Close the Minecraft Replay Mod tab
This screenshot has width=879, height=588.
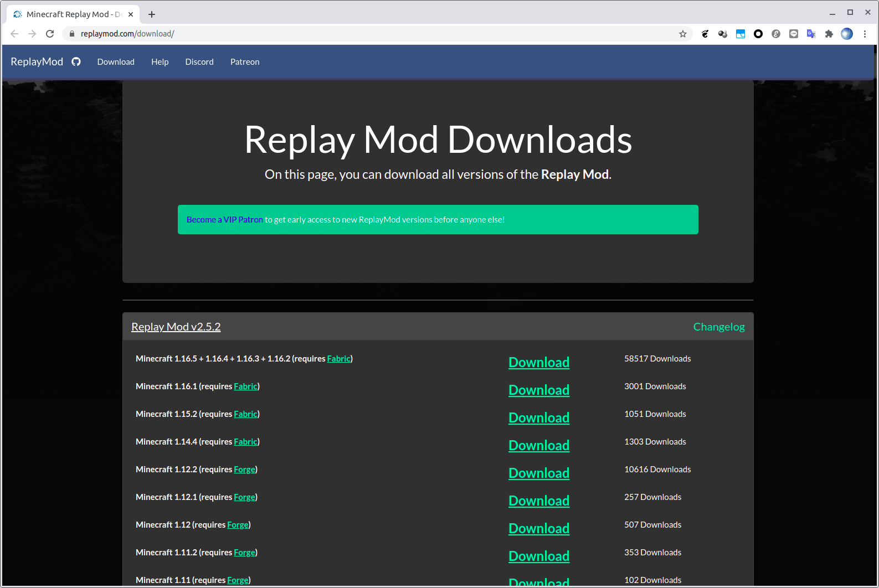[131, 14]
